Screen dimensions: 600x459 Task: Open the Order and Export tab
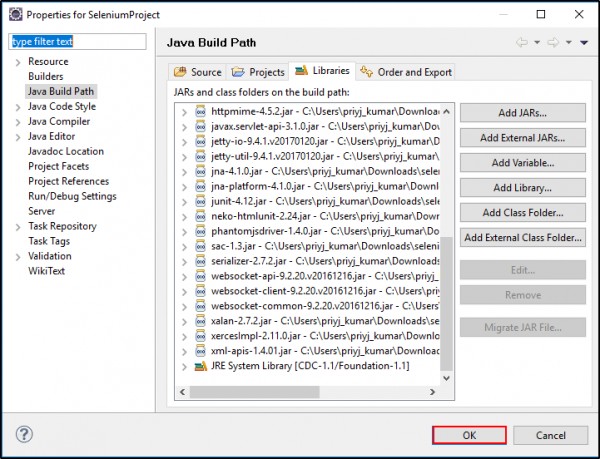406,72
